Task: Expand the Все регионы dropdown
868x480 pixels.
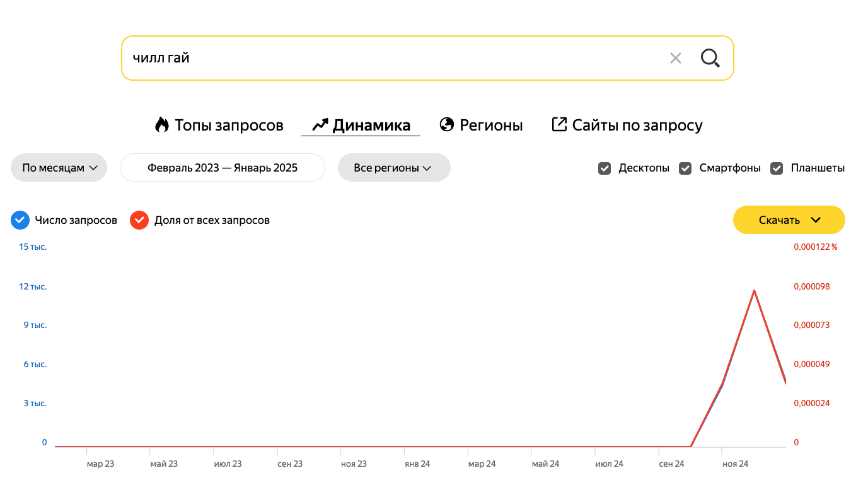Action: tap(393, 168)
